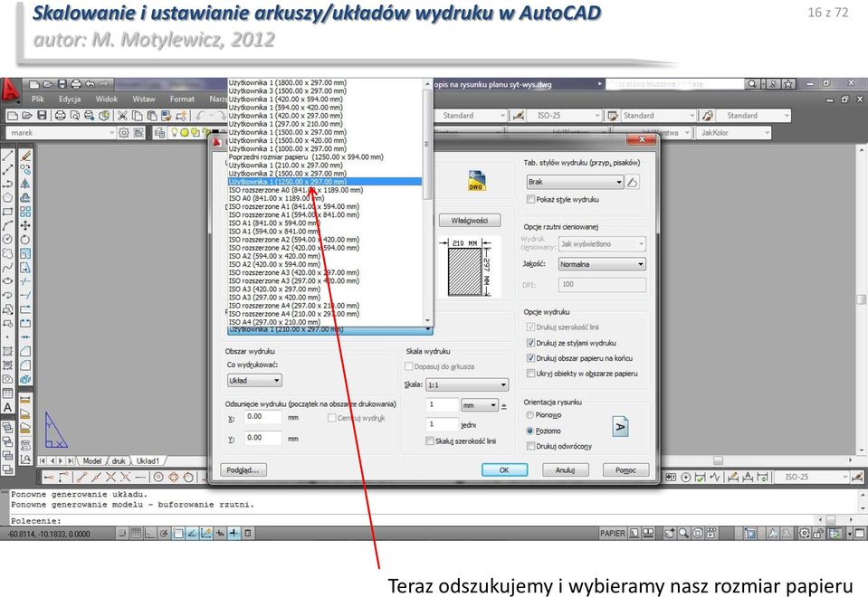The height and width of the screenshot is (597, 868).
Task: Uncheck Drukuj obszar papieru na końcu
Action: pos(531,358)
